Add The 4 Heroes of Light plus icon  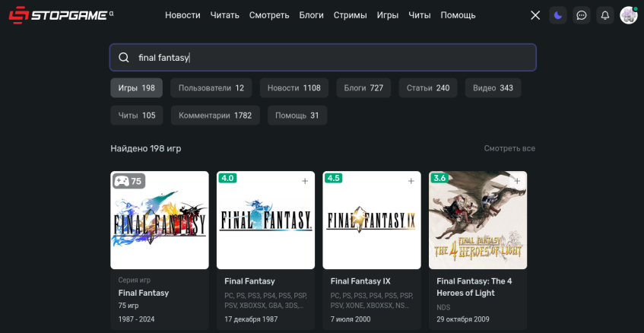pos(517,181)
